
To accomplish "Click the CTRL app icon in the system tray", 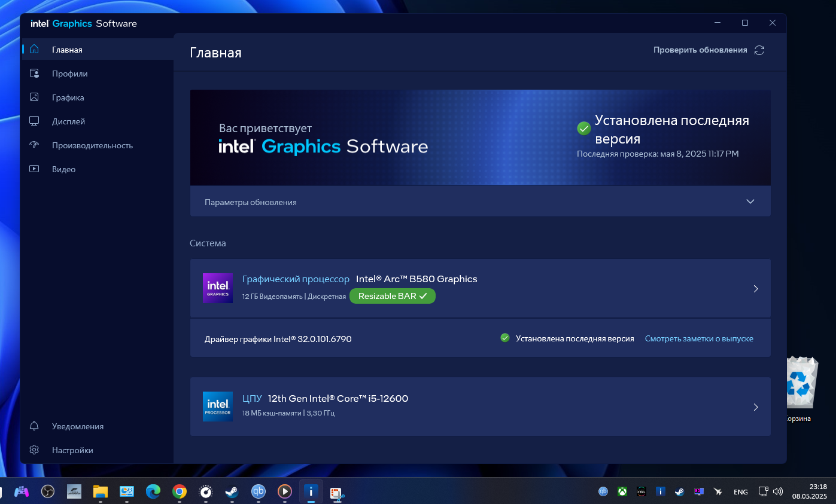I will 642,491.
